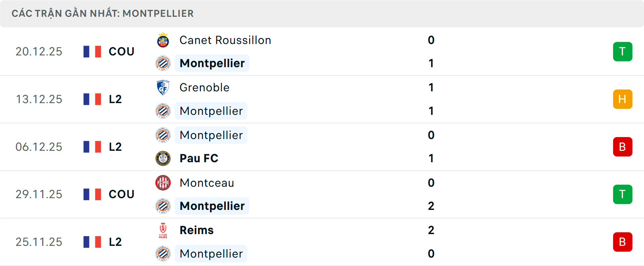644x266 pixels.
Task: Open the Montceau club crest
Action: tap(163, 183)
